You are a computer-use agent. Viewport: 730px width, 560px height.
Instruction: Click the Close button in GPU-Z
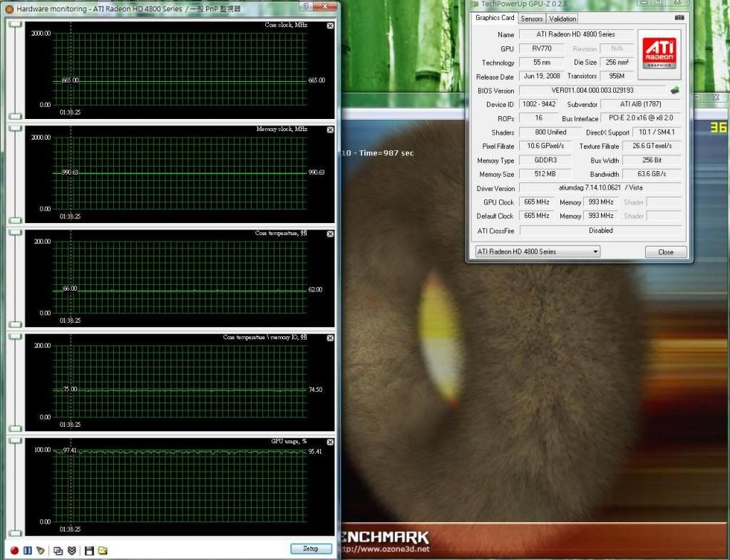click(x=666, y=252)
